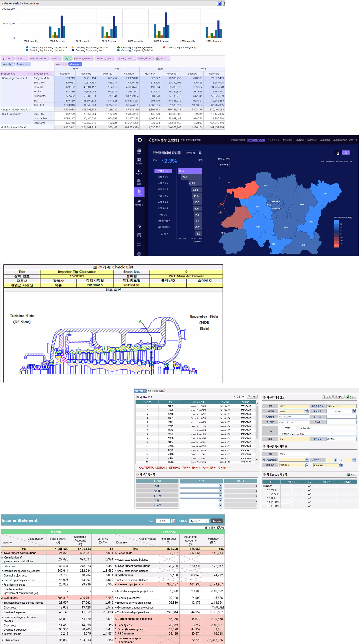Open calendar icon next to 입사일자 field
This screenshot has height=644, width=359.
pyautogui.click(x=306, y=411)
